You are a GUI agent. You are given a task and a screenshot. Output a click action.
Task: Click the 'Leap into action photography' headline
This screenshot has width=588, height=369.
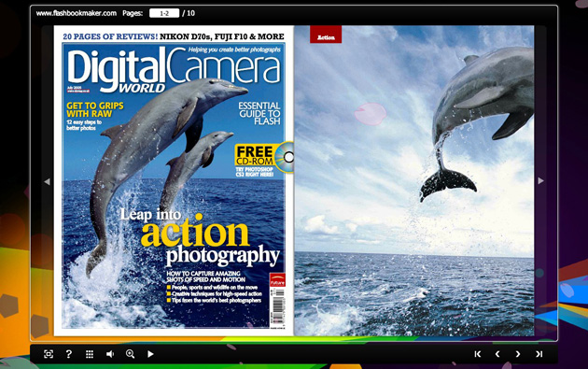(x=200, y=236)
